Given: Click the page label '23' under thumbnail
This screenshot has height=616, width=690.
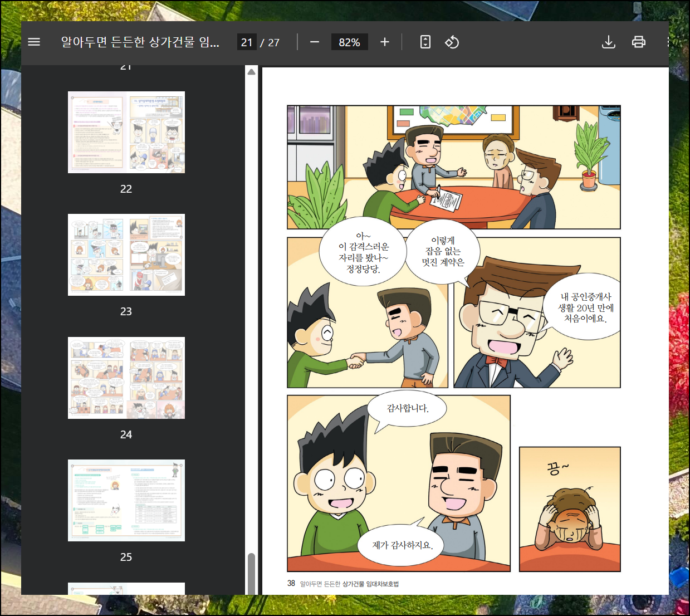Looking at the screenshot, I should 126,311.
